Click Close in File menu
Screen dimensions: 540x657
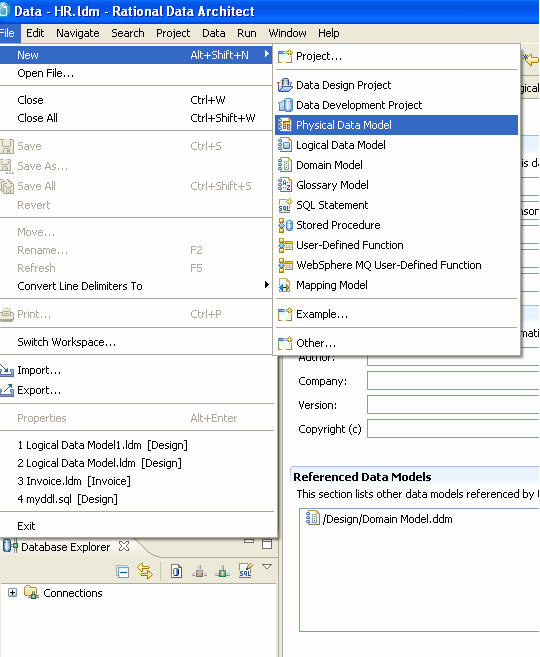[x=136, y=100]
